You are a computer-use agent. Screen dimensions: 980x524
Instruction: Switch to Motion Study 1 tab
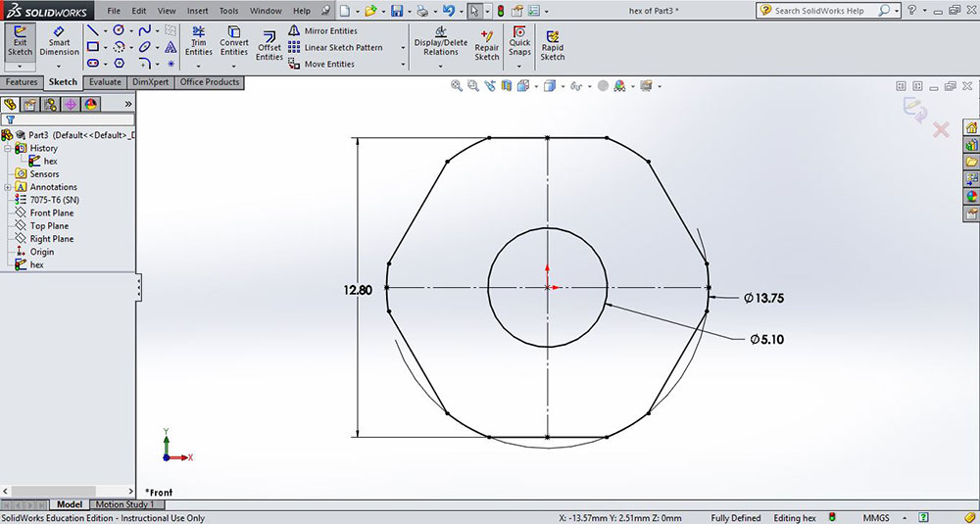pos(125,504)
